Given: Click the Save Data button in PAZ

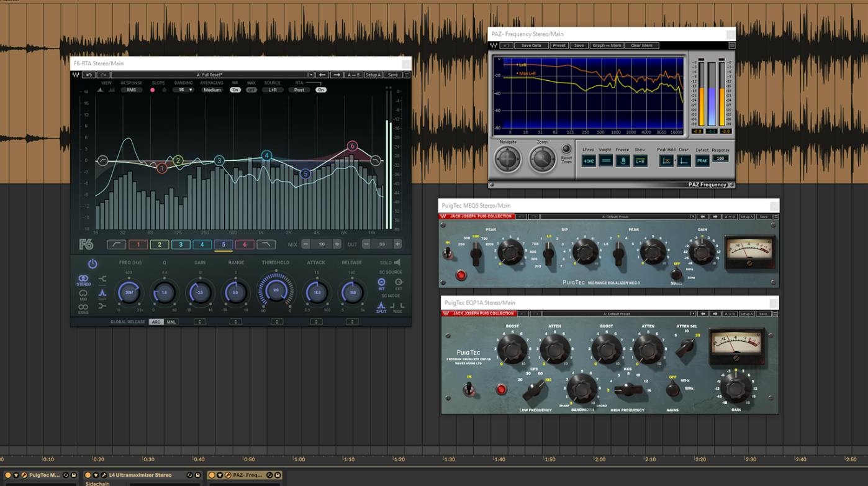Looking at the screenshot, I should pos(531,45).
